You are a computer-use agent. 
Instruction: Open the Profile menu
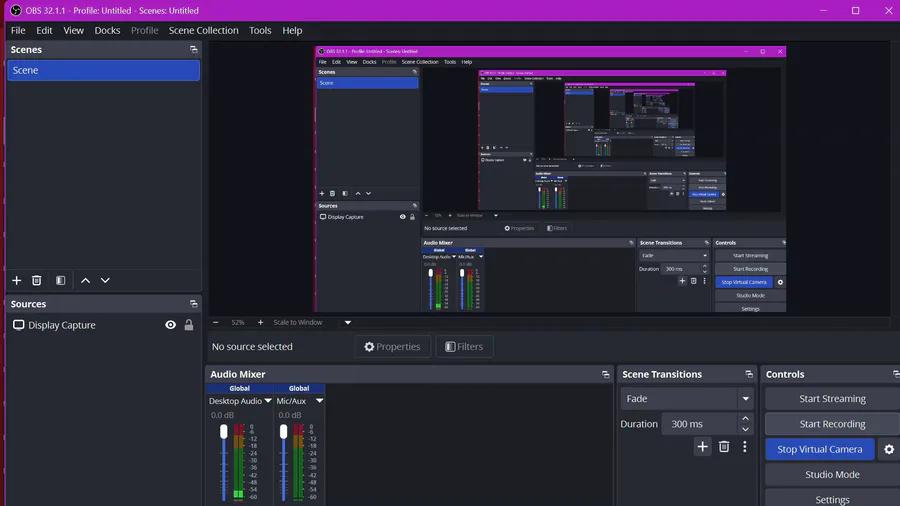pyautogui.click(x=145, y=30)
